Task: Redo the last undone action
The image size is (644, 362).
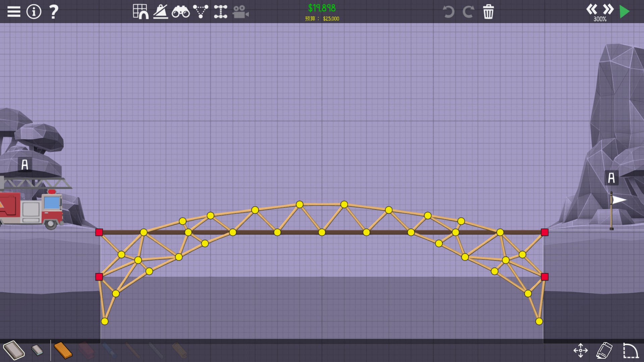Action: (x=468, y=12)
